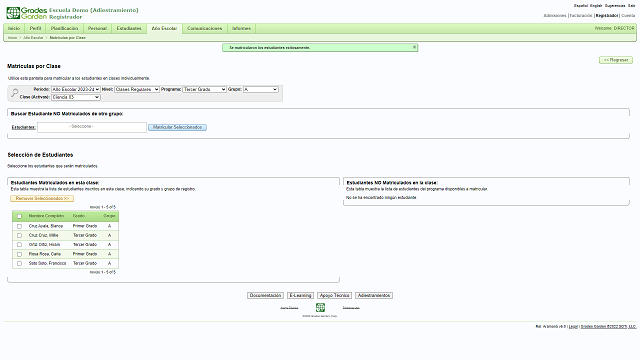
Task: Click the Grades Garden footer logo icon
Action: [320, 307]
